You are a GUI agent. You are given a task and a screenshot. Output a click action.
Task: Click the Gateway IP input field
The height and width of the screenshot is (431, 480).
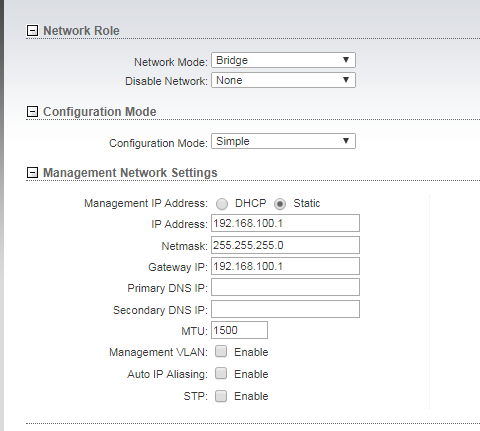point(285,266)
